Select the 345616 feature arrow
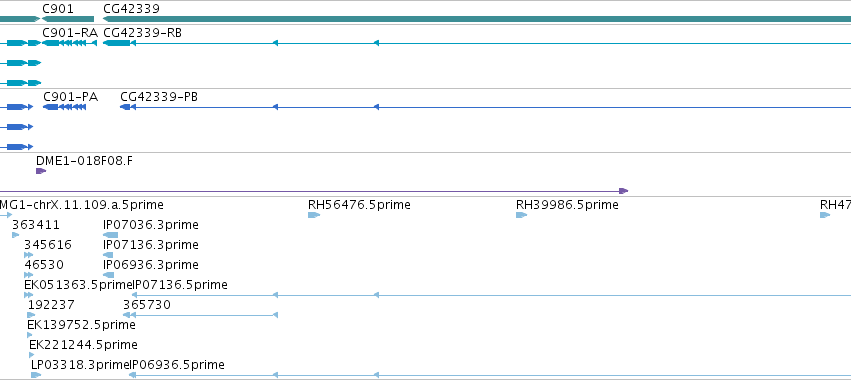 tap(28, 255)
